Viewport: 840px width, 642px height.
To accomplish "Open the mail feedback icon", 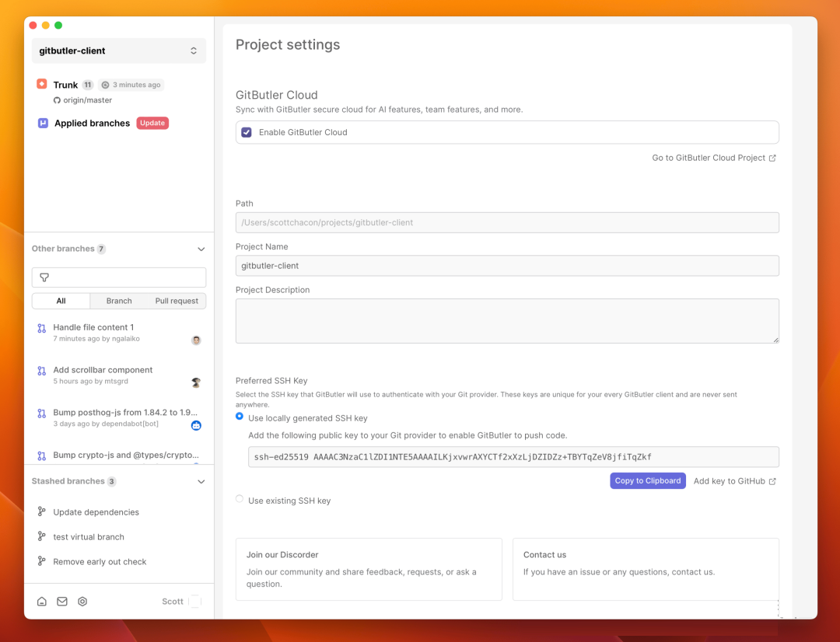I will [62, 602].
